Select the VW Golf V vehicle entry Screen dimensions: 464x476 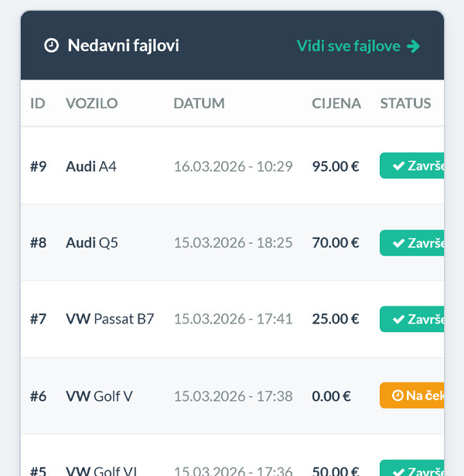99,396
